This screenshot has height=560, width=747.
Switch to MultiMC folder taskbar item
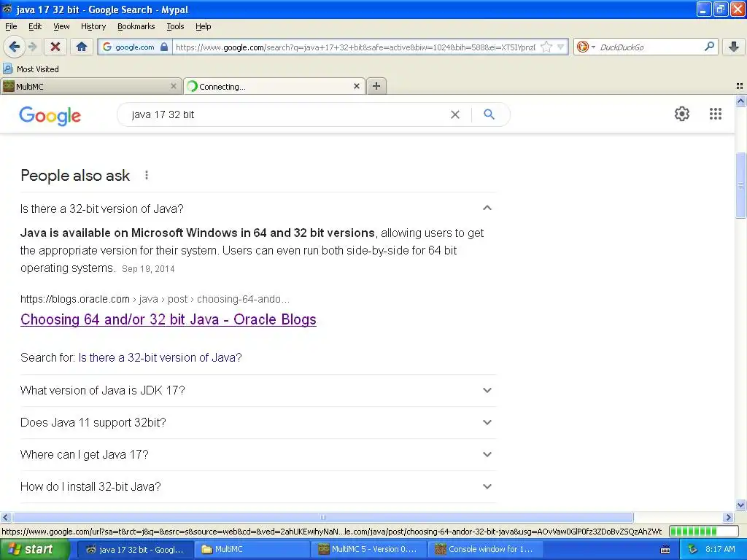[x=253, y=550]
